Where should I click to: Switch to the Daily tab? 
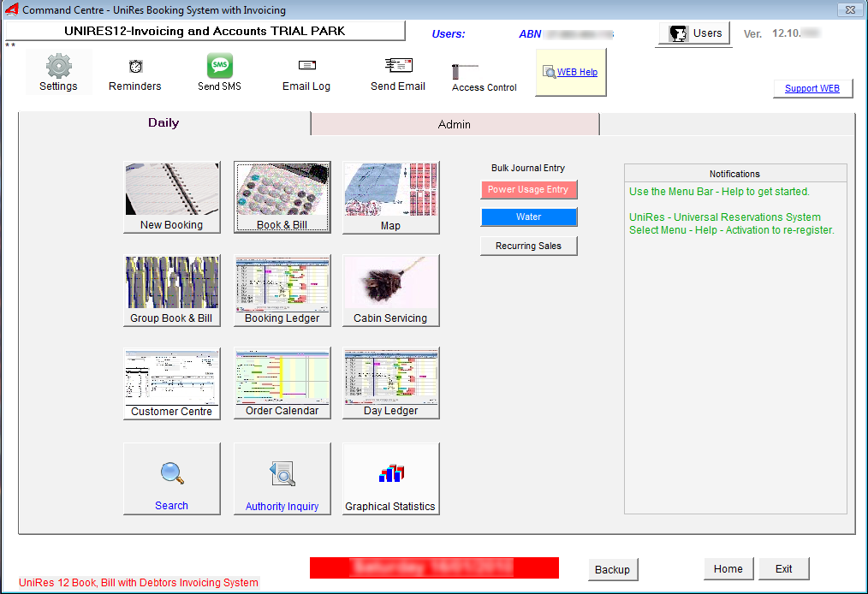click(163, 123)
